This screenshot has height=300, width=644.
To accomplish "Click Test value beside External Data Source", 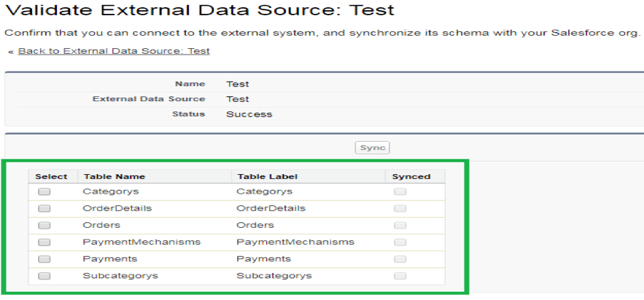I will click(237, 99).
